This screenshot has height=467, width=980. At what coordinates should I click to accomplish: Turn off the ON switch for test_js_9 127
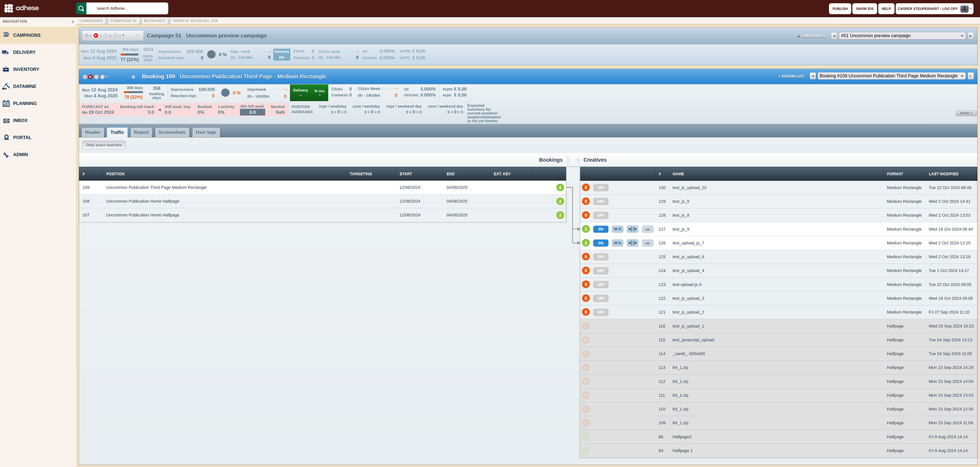pyautogui.click(x=601, y=229)
